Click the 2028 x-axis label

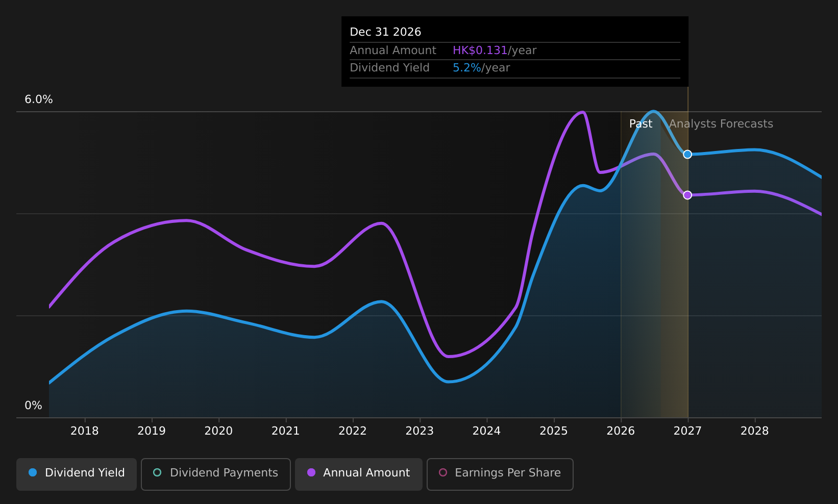[x=755, y=431]
